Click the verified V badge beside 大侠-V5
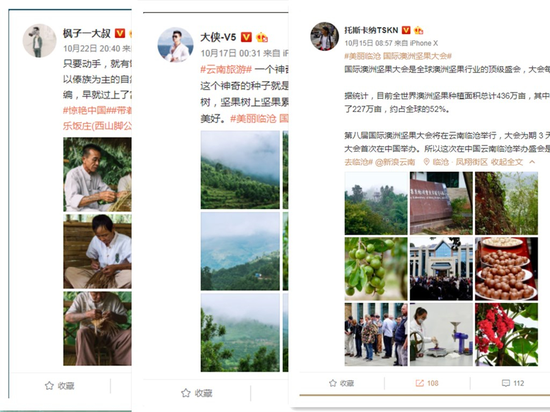The width and height of the screenshot is (550, 412). click(x=246, y=37)
